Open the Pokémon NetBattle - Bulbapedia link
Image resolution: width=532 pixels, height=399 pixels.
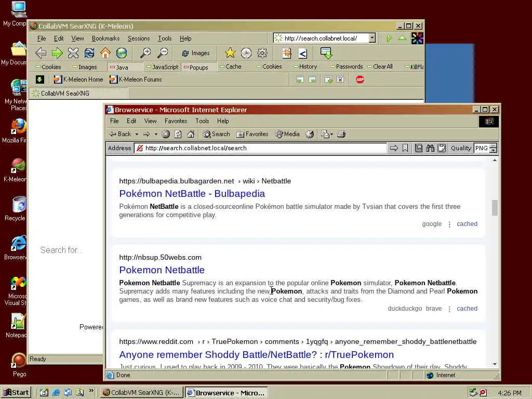192,193
